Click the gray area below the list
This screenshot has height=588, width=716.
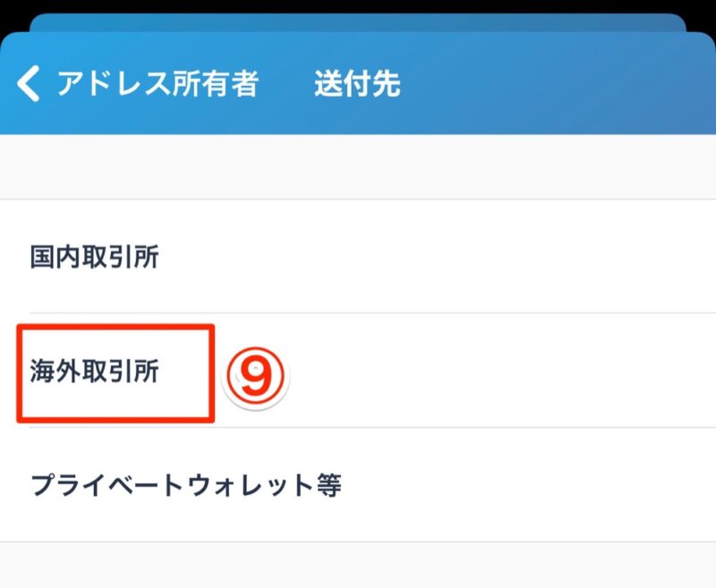point(358,565)
